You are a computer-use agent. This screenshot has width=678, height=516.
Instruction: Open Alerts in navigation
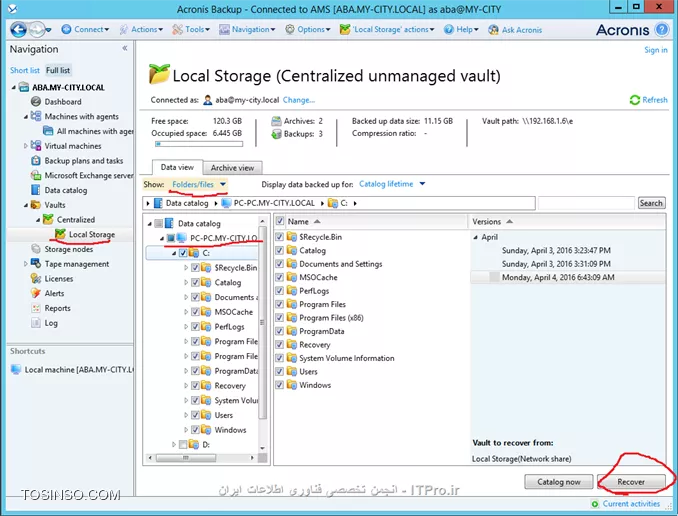point(54,293)
